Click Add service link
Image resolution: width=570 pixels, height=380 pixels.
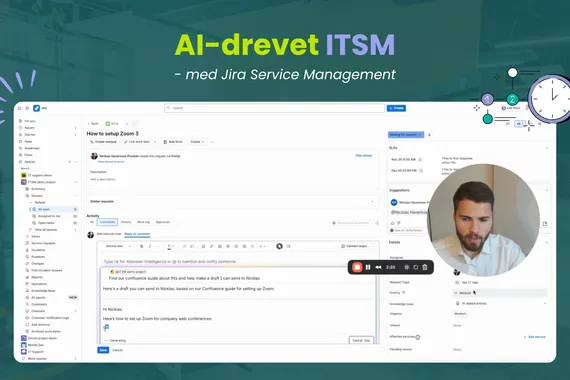[535, 337]
